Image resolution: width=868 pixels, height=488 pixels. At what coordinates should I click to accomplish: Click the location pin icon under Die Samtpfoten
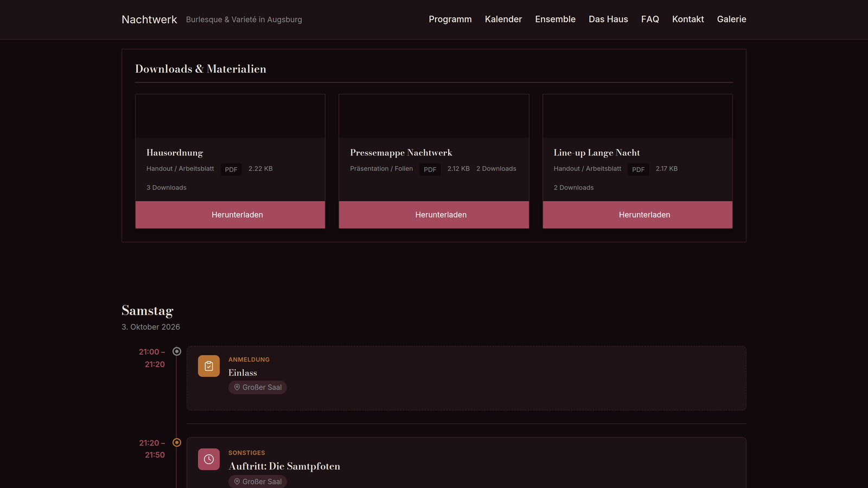237,481
